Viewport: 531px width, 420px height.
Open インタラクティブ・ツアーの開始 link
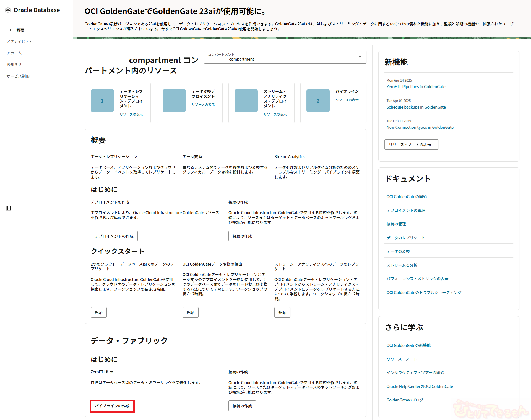(x=415, y=373)
